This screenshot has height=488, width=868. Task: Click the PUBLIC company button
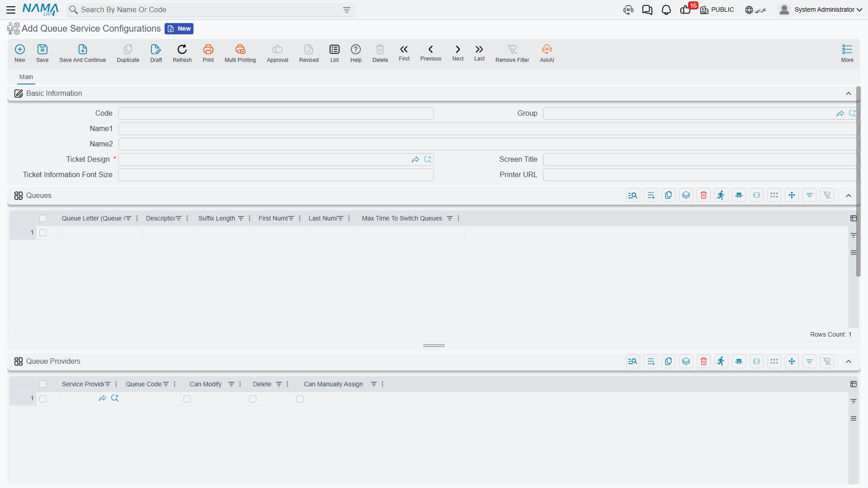coord(717,9)
